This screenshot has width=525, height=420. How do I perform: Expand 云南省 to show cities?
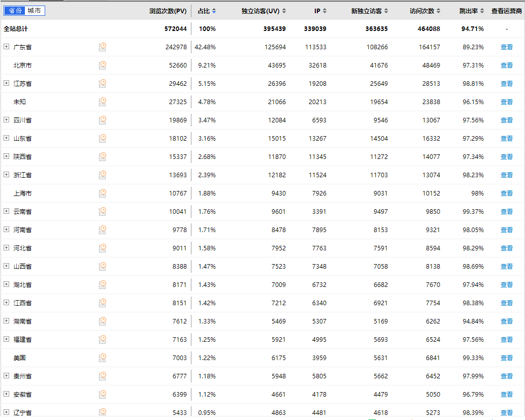(7, 211)
